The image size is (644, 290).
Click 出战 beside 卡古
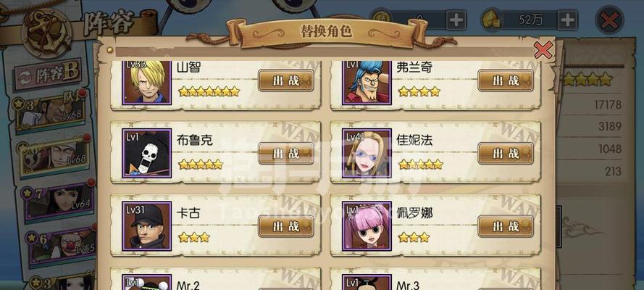tap(286, 226)
